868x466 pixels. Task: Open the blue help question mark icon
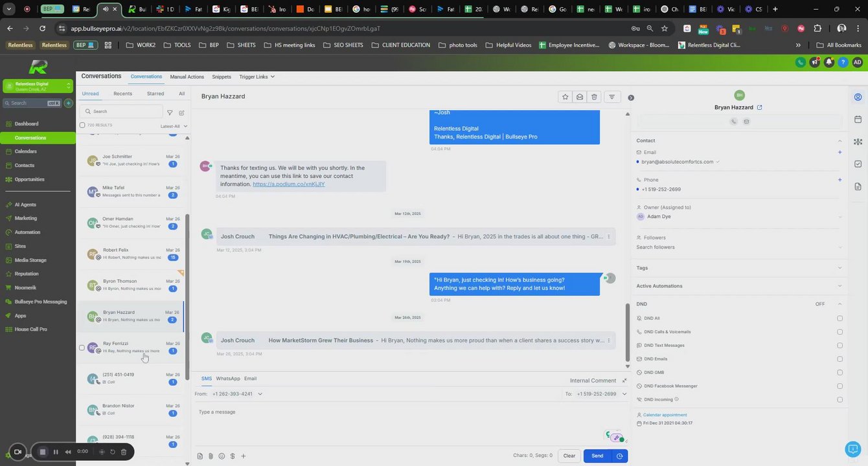pos(843,62)
